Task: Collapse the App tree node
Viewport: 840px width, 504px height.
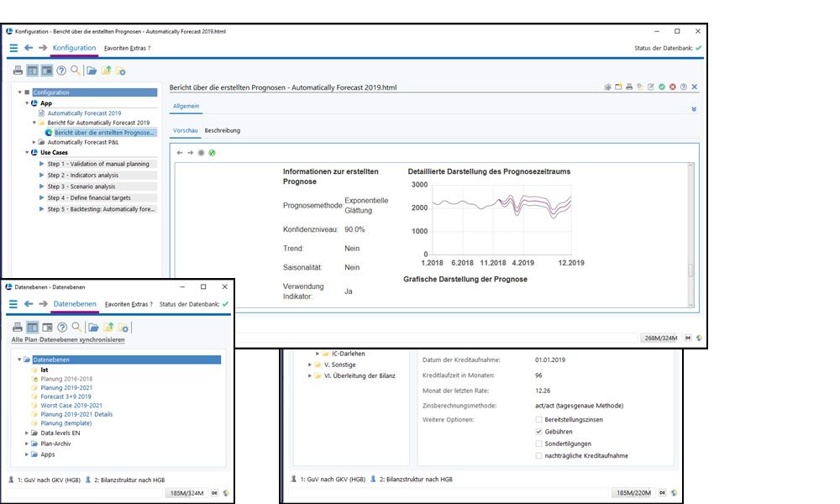Action: (27, 102)
